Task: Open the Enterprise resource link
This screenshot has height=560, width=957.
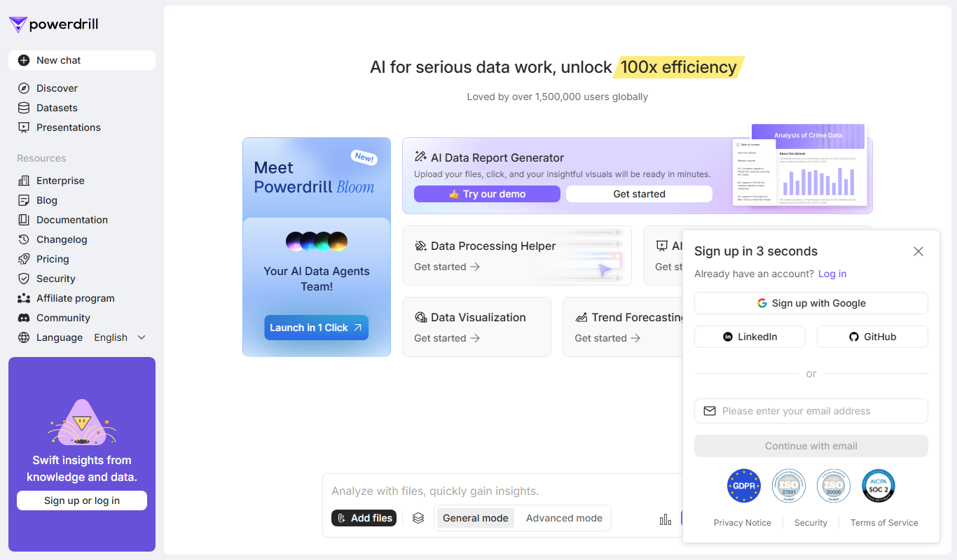Action: click(x=82, y=181)
